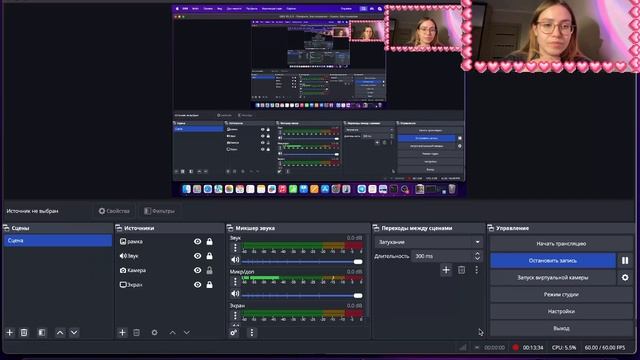The height and width of the screenshot is (360, 640).
Task: Toggle lock on Звук source
Action: (209, 256)
